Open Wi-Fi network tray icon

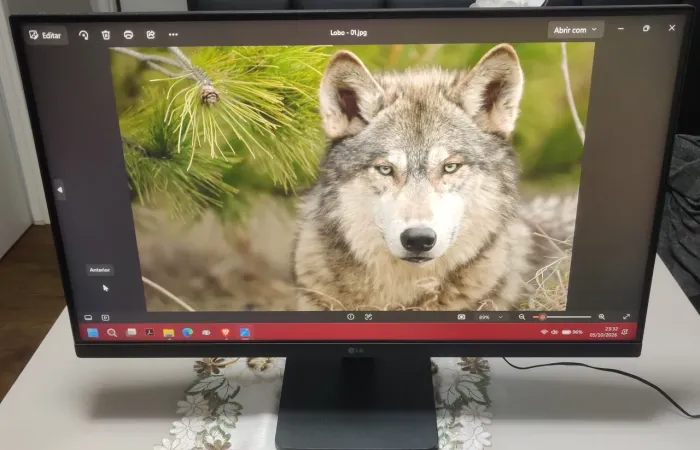click(544, 332)
